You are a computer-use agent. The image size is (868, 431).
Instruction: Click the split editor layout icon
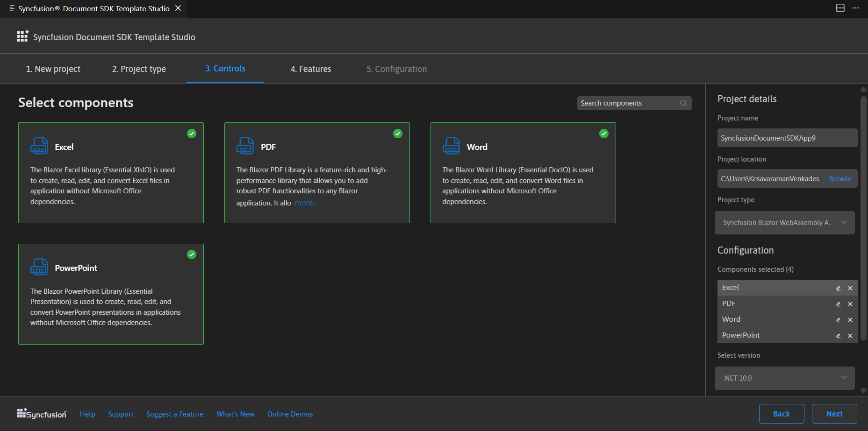point(840,8)
